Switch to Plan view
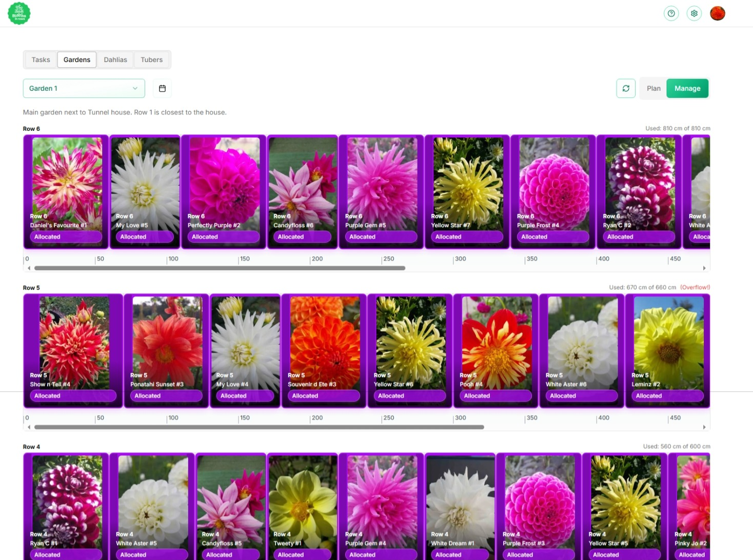 tap(653, 88)
